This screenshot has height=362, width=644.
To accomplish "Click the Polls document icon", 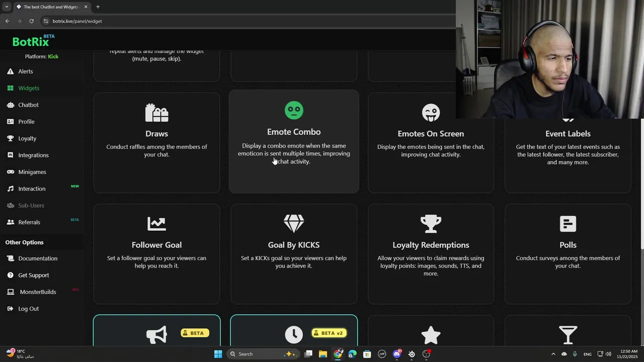I will tap(568, 224).
